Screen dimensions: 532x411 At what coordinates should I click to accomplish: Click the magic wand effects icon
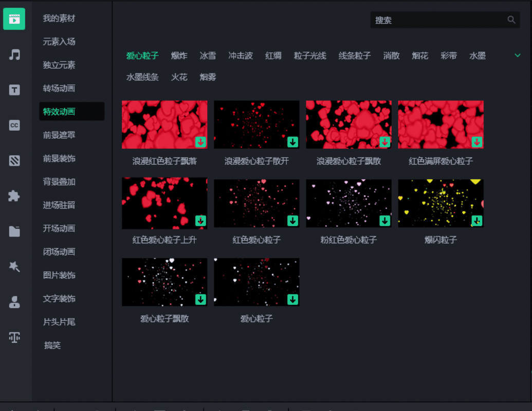click(14, 267)
